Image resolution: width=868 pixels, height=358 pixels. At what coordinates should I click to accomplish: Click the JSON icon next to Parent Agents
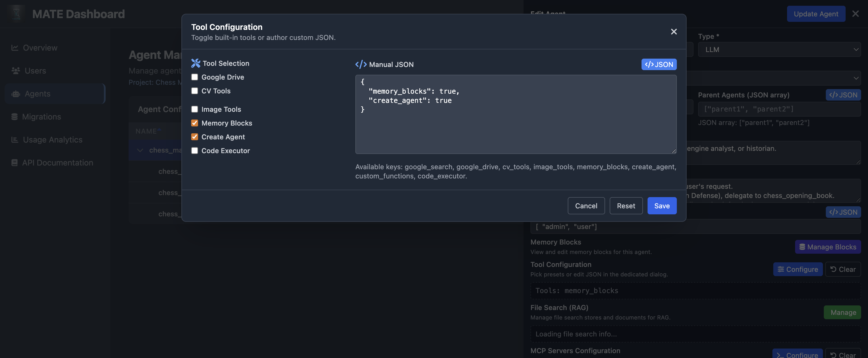[x=843, y=95]
